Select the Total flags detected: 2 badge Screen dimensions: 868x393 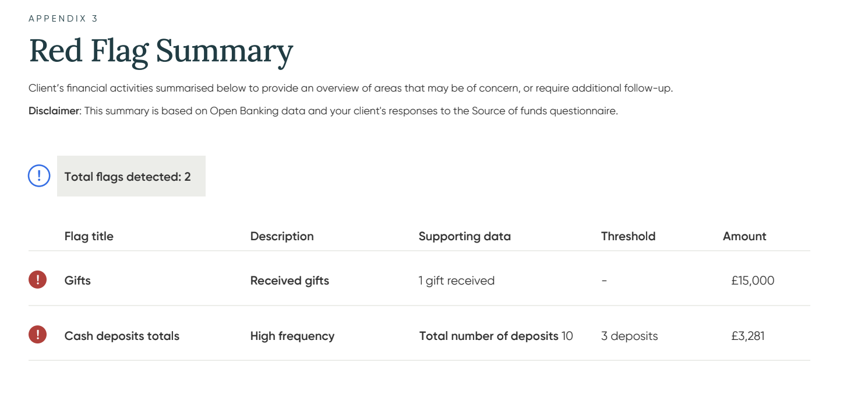pos(131,176)
